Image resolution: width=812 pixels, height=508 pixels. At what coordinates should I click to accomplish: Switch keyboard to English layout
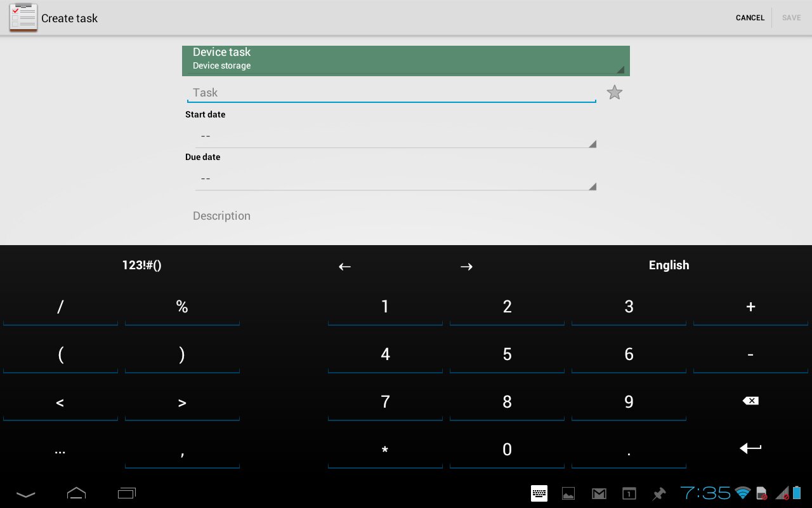pos(669,265)
